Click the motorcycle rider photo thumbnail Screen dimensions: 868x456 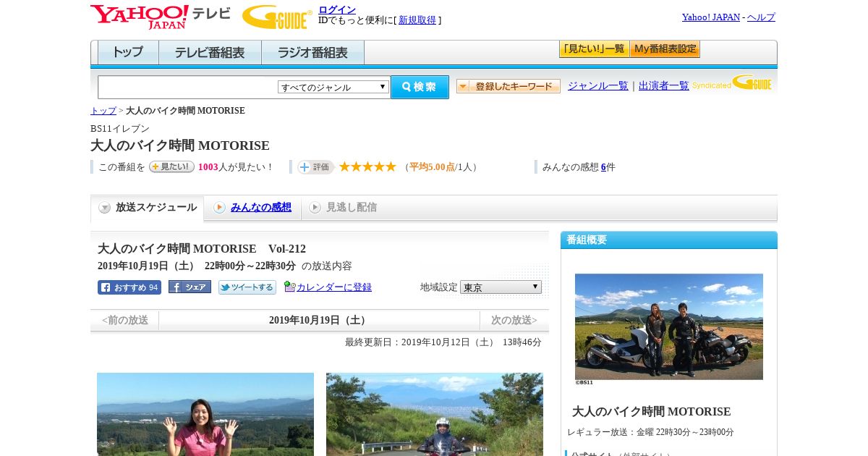click(x=435, y=414)
